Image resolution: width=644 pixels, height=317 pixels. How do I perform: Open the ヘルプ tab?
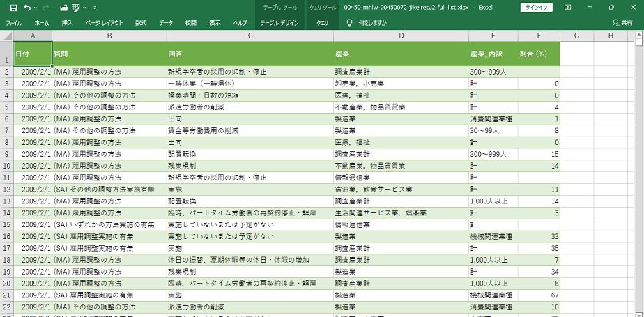[x=240, y=23]
